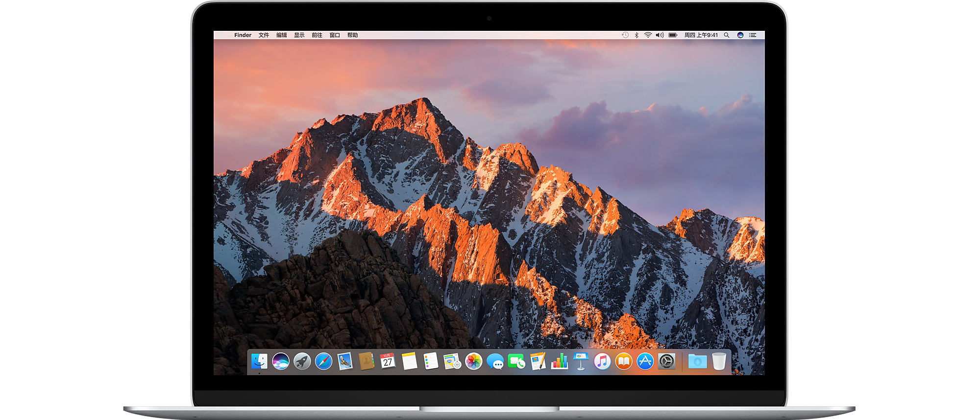Image resolution: width=980 pixels, height=420 pixels.
Task: Launch Siri from the Dock
Action: 281,361
